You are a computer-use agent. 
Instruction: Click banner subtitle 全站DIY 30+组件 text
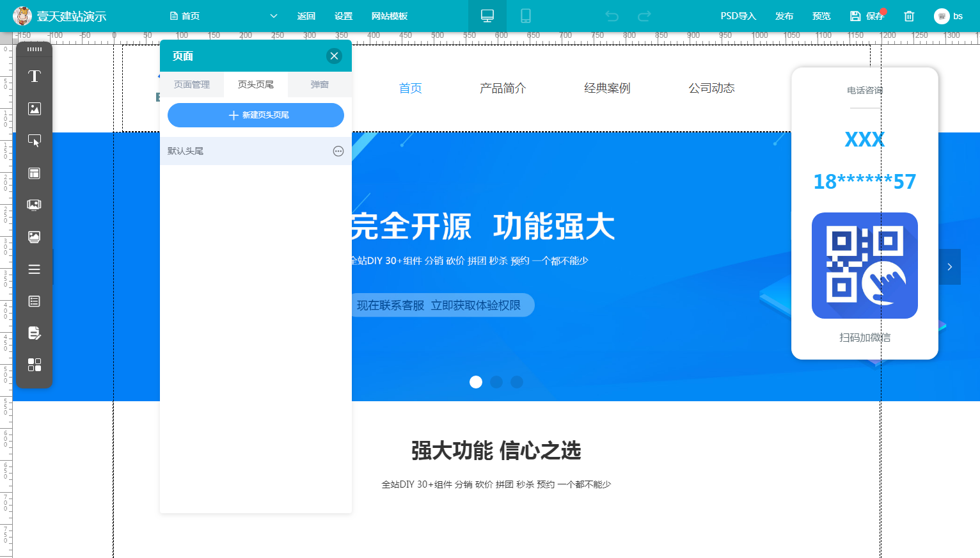coord(470,260)
